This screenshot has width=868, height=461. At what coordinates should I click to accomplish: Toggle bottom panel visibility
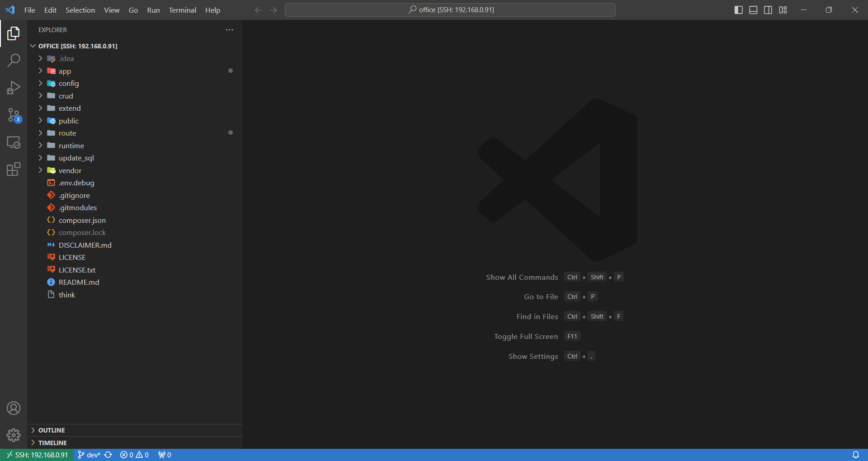(753, 10)
